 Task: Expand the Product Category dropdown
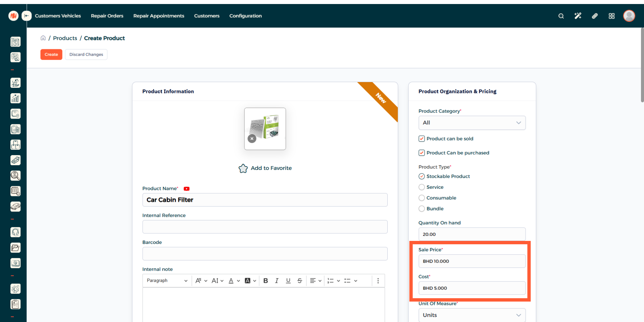pyautogui.click(x=472, y=123)
